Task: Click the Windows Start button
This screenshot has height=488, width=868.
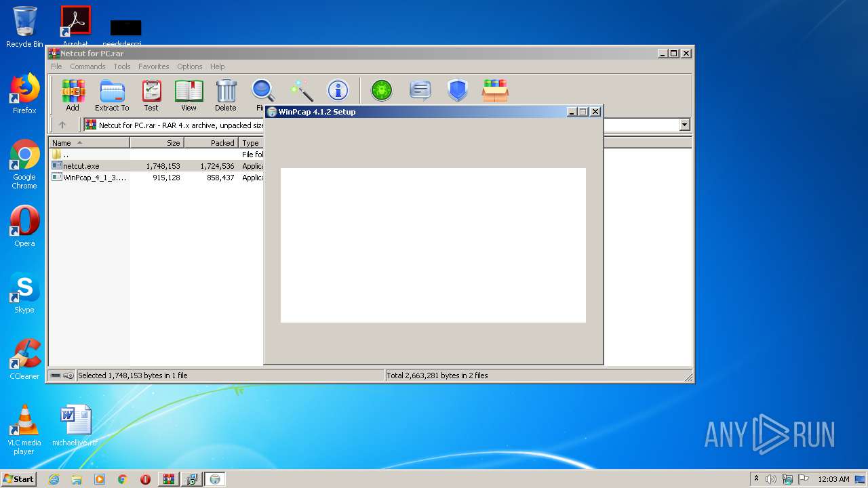Action: click(19, 479)
